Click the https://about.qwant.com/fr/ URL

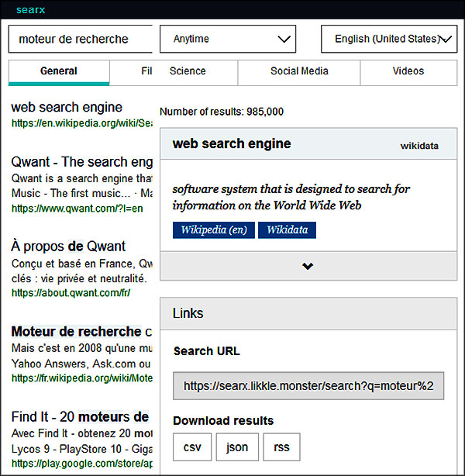[71, 293]
